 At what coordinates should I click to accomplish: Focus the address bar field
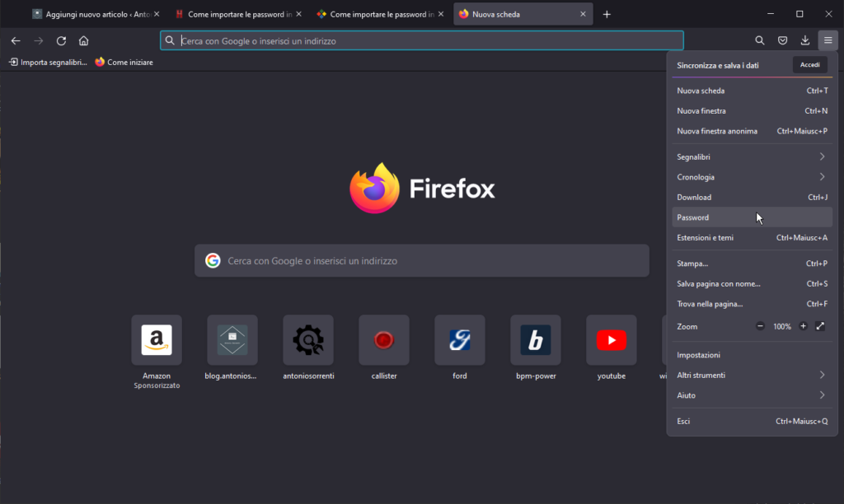coord(421,41)
